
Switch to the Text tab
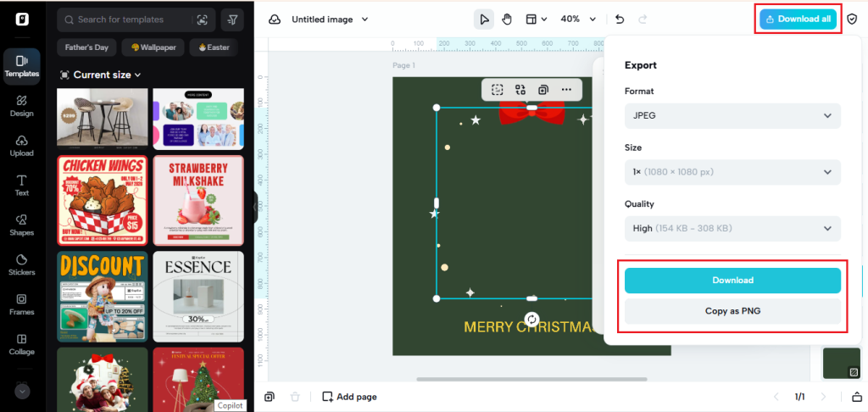pos(21,185)
